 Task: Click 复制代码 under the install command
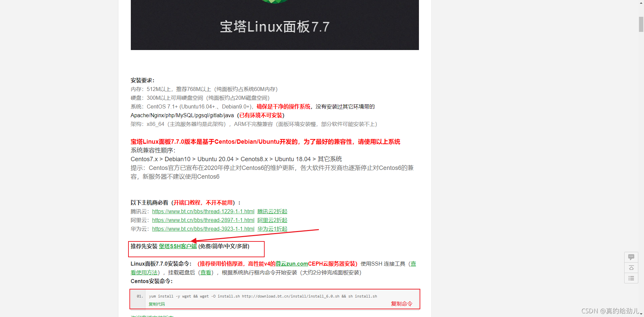(x=157, y=304)
